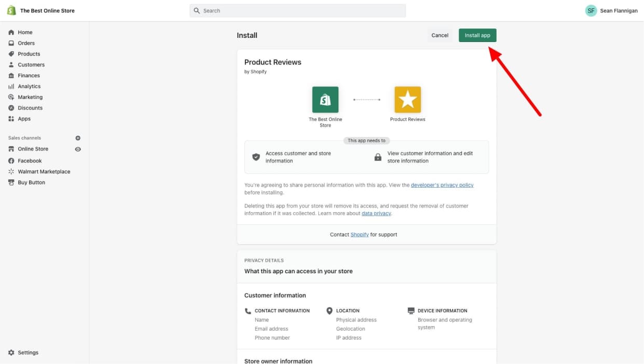This screenshot has width=644, height=364.
Task: Click the Email address entry
Action: point(271,329)
